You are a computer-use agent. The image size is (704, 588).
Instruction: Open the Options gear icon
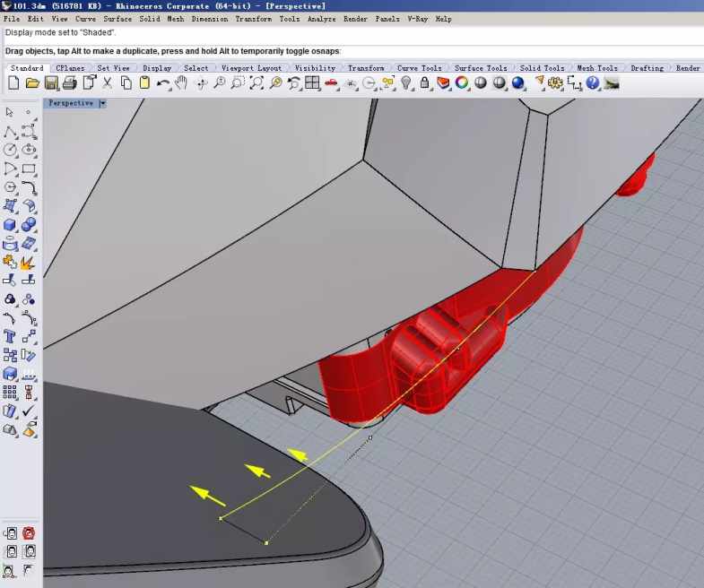[555, 83]
